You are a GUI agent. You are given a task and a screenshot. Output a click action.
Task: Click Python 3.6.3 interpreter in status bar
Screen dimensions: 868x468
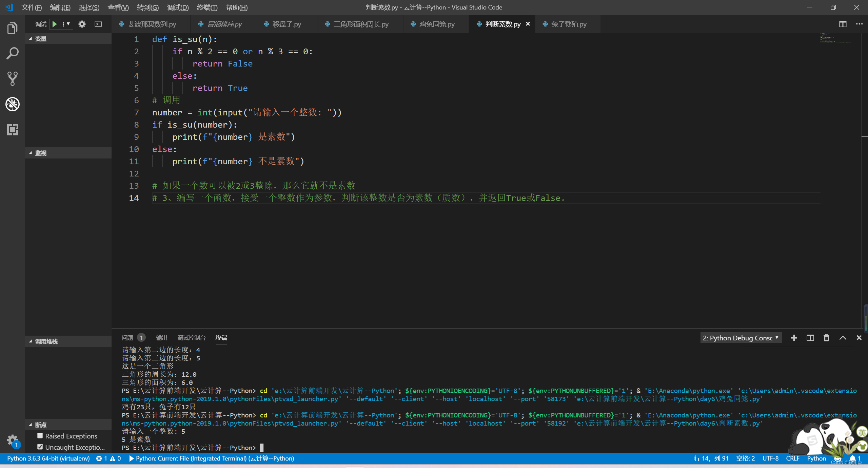48,458
